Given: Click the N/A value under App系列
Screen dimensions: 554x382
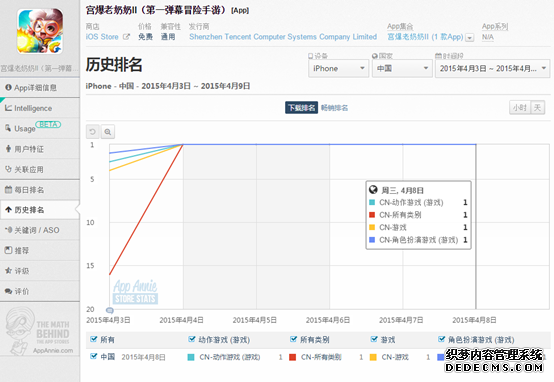Looking at the screenshot, I should click(488, 37).
